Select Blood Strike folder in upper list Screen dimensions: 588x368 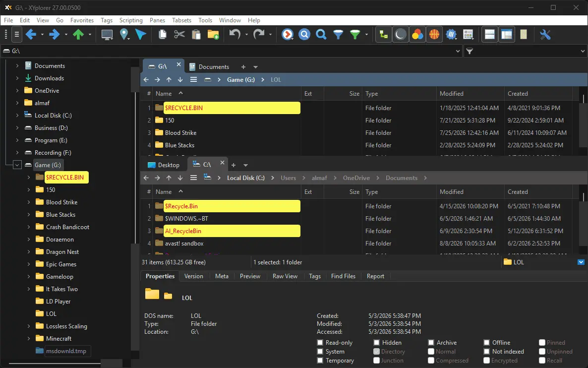coord(181,133)
